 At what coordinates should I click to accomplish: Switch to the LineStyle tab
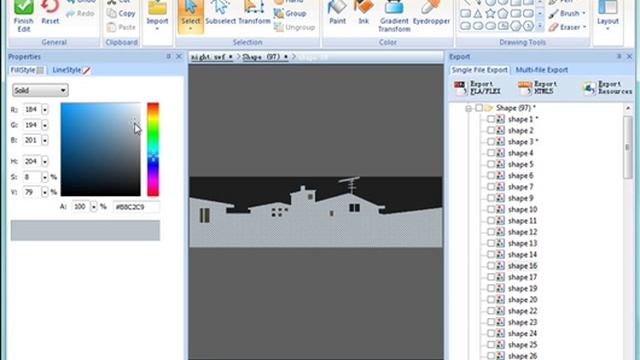(x=71, y=70)
